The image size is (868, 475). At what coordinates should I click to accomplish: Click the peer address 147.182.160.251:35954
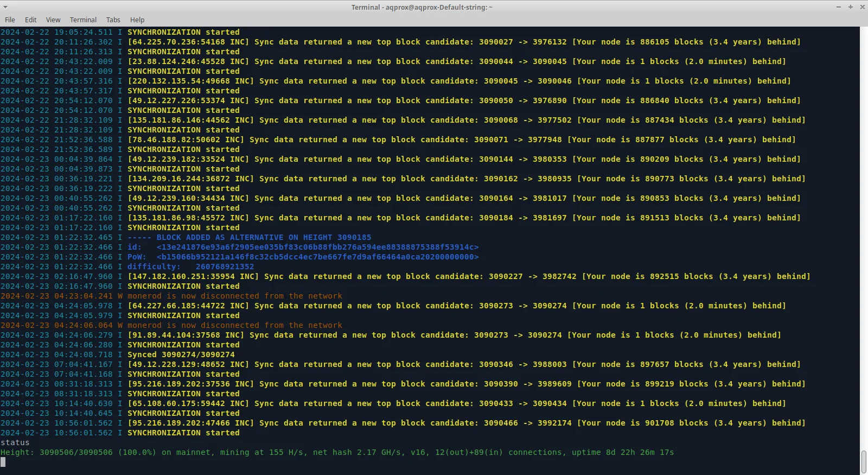point(183,276)
